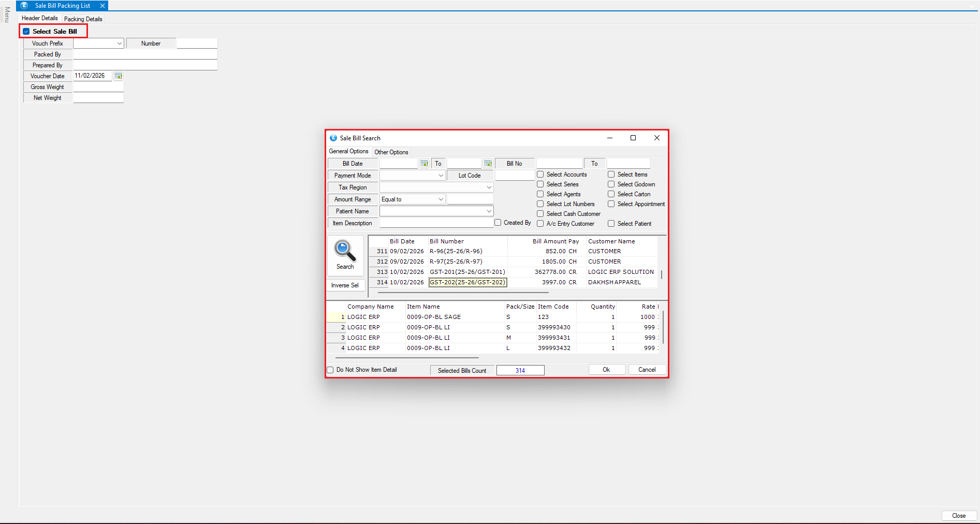Close the Sale Bill Packing List tab
Viewport: 980px width, 524px height.
[103, 6]
